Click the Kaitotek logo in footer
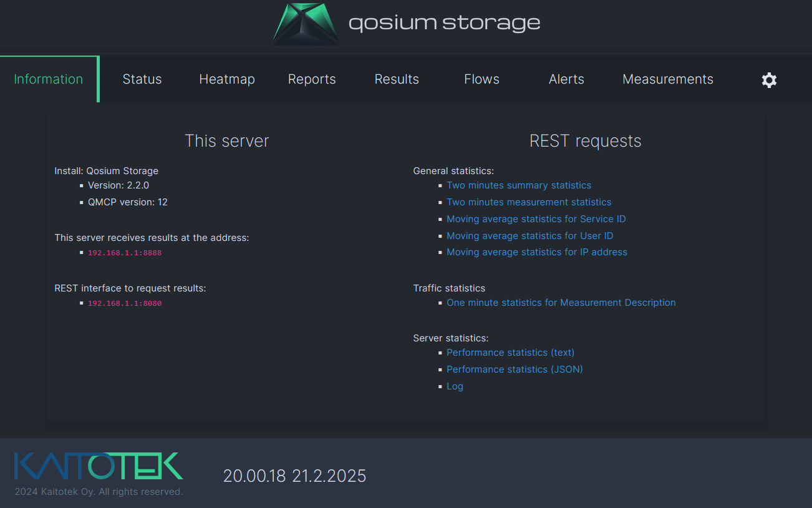This screenshot has width=812, height=508. click(x=99, y=467)
